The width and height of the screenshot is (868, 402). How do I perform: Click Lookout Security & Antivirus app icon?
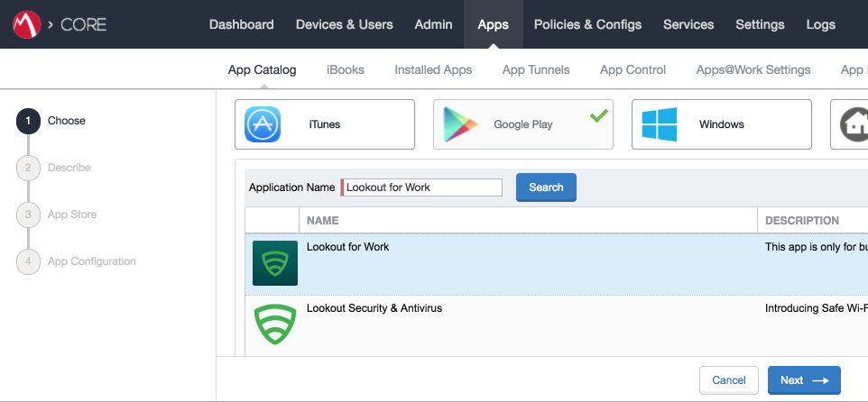[x=275, y=324]
